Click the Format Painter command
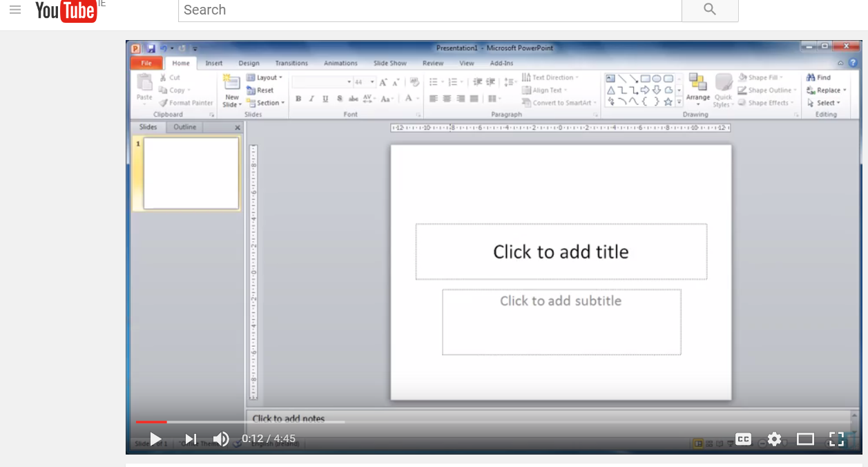868x467 pixels. [x=186, y=103]
